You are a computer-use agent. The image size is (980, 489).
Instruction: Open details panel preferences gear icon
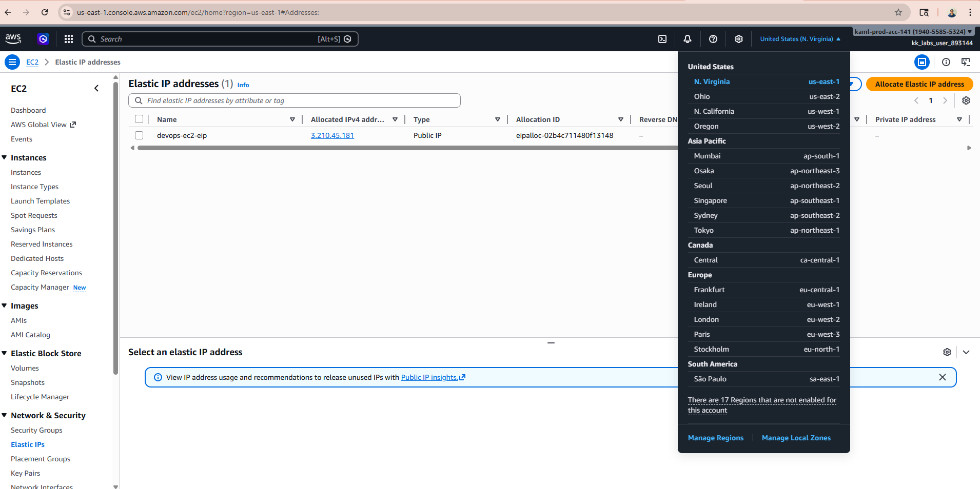[947, 352]
